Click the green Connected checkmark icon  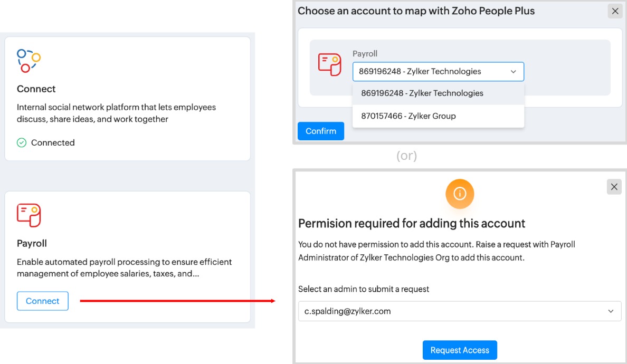tap(22, 142)
